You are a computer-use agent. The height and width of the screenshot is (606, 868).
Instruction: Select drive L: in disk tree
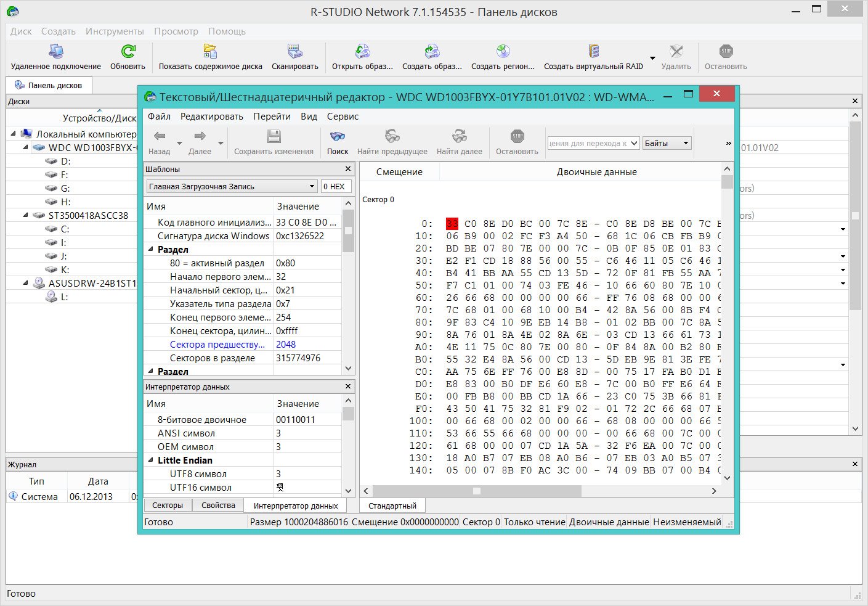point(64,297)
